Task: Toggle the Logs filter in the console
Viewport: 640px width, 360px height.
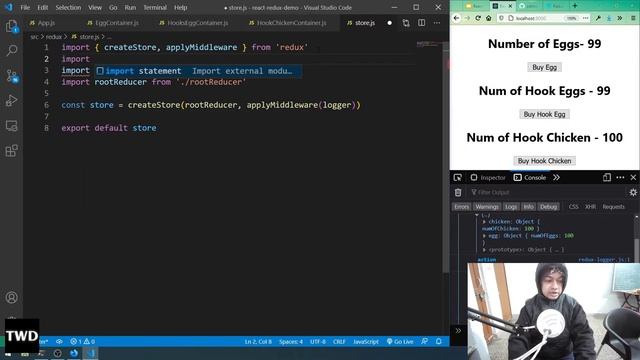Action: click(x=511, y=207)
